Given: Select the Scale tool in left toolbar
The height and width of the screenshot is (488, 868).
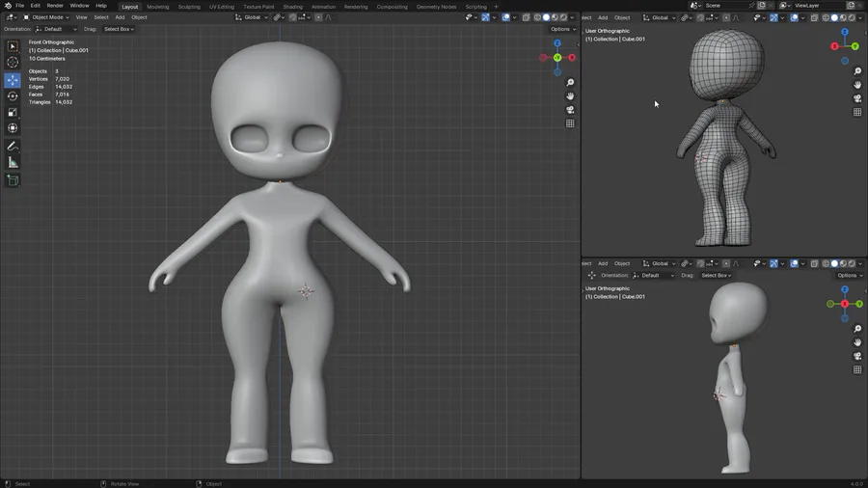Looking at the screenshot, I should (13, 112).
